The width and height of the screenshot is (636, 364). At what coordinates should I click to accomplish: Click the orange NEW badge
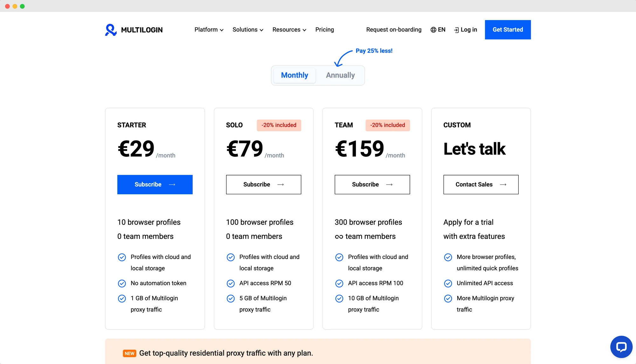[129, 353]
